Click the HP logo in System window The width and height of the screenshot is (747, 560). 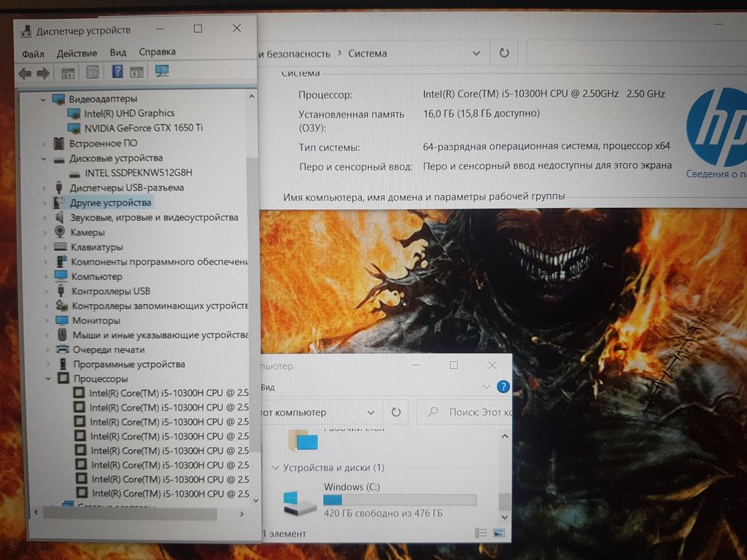[x=716, y=127]
